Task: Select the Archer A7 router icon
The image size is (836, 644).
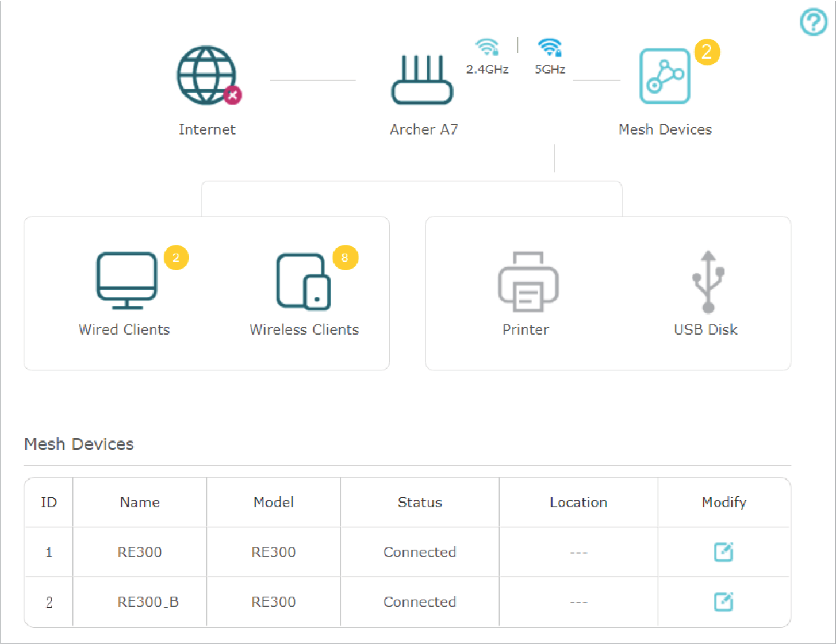Action: click(422, 79)
